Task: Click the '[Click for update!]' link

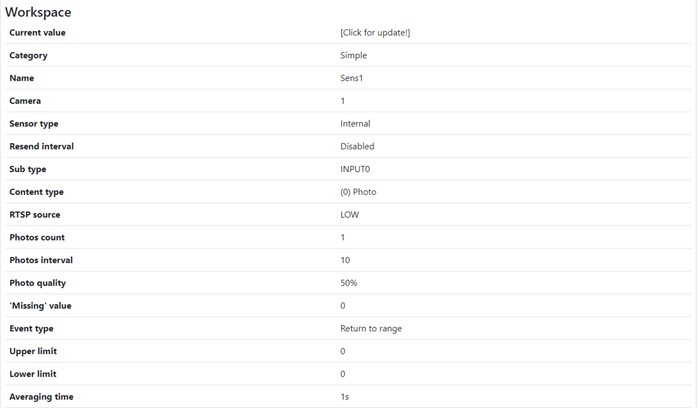Action: (375, 33)
